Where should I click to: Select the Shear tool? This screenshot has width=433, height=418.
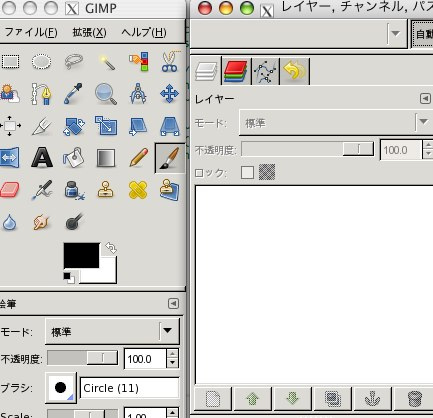(138, 126)
